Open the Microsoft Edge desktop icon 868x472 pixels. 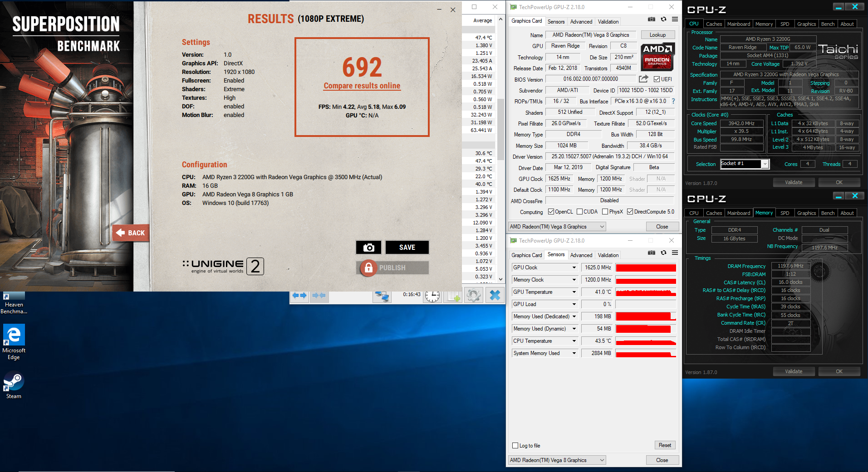pos(14,342)
